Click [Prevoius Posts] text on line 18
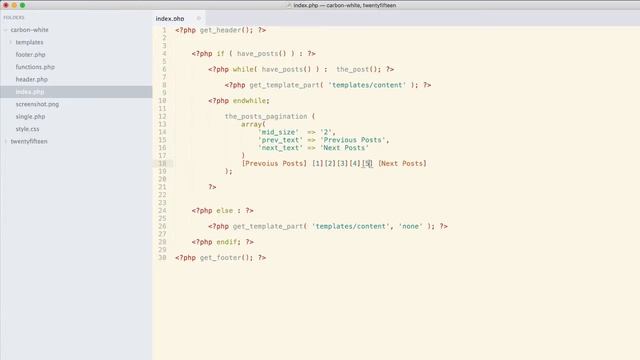 (x=274, y=163)
